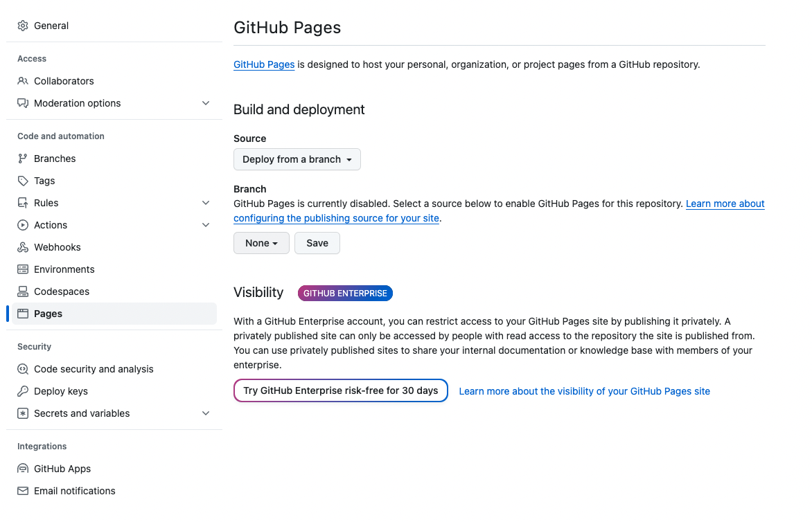Image resolution: width=812 pixels, height=522 pixels.
Task: Select the Tags icon
Action: tap(23, 181)
